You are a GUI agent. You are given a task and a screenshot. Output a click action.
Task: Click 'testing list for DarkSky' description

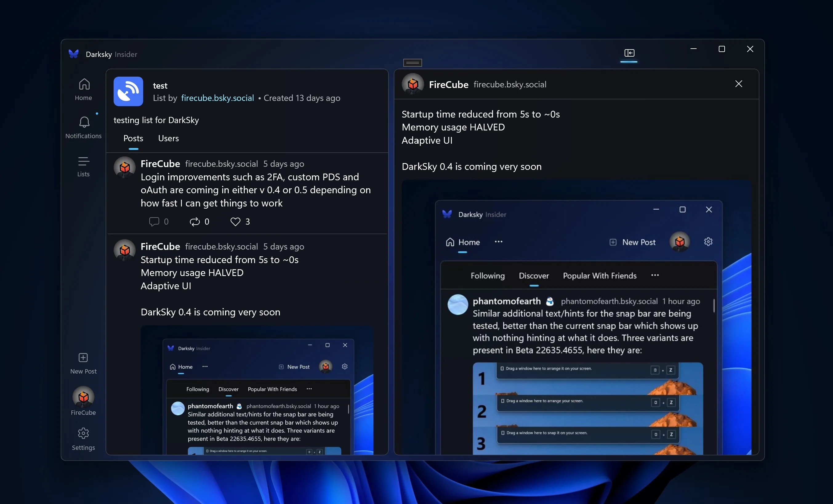point(156,120)
